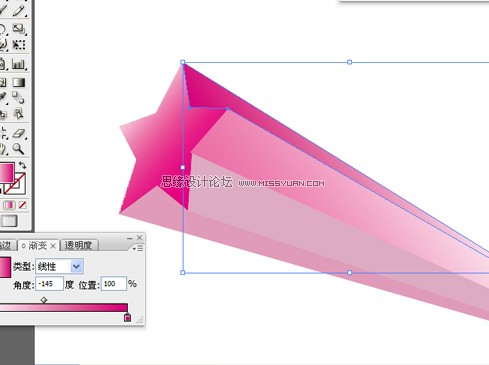Click the pink gradient fill swatch in toolbox
Viewport: 489px width, 365px height.
[x=6, y=172]
